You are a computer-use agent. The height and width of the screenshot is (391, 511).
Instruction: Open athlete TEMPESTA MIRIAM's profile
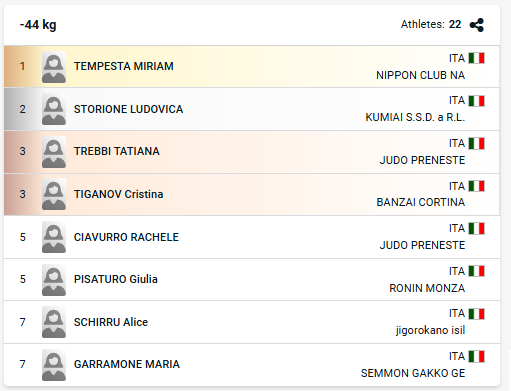pyautogui.click(x=124, y=66)
